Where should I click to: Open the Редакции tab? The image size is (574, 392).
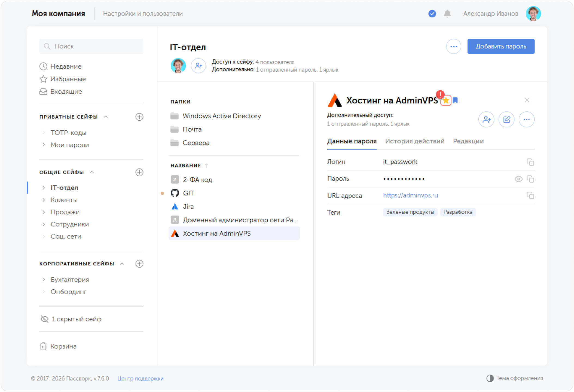click(468, 141)
